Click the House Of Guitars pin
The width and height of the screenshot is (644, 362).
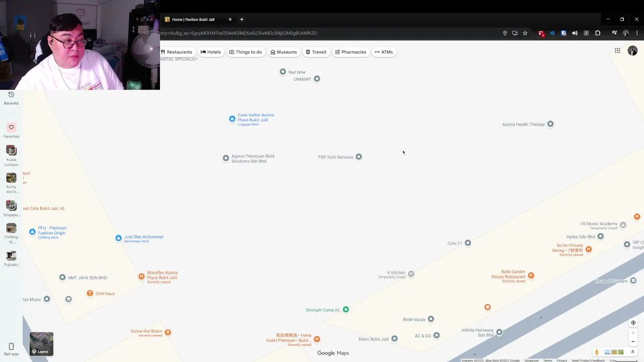click(633, 280)
